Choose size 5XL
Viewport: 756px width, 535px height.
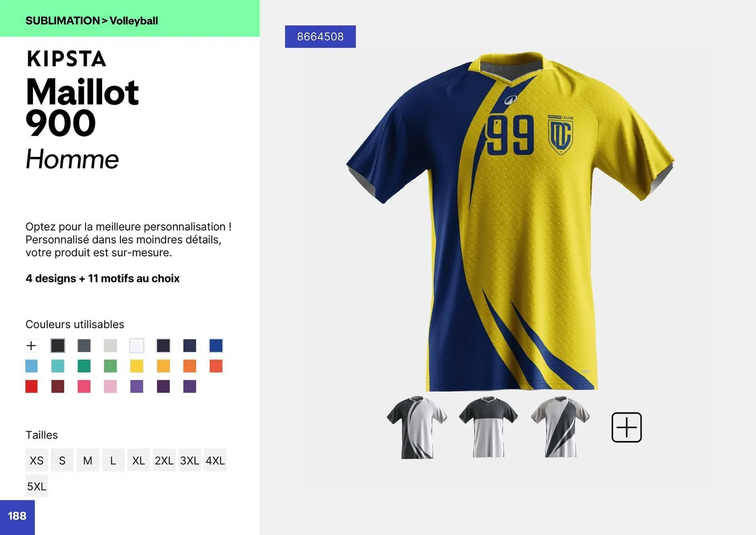pyautogui.click(x=37, y=486)
